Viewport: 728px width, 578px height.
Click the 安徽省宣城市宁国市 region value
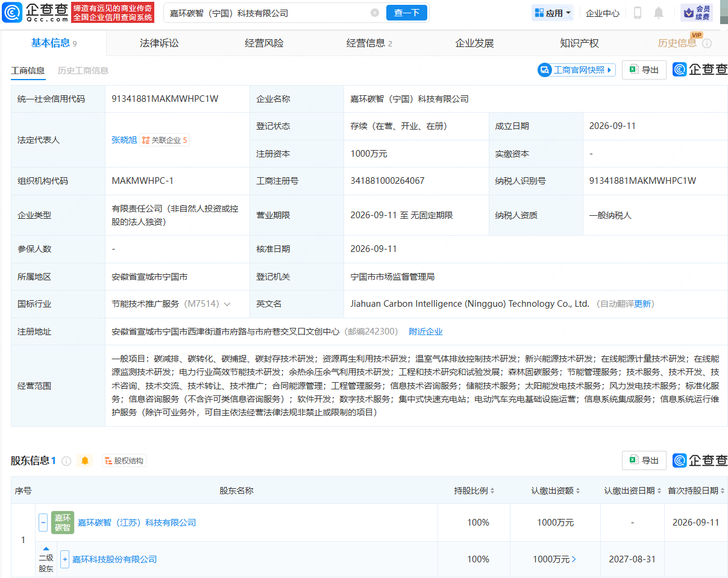point(149,277)
